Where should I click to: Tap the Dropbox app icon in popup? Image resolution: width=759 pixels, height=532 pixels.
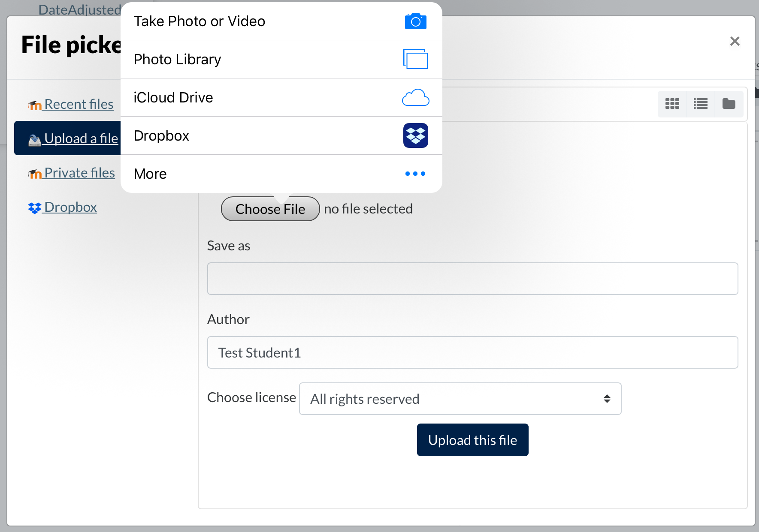coord(415,135)
